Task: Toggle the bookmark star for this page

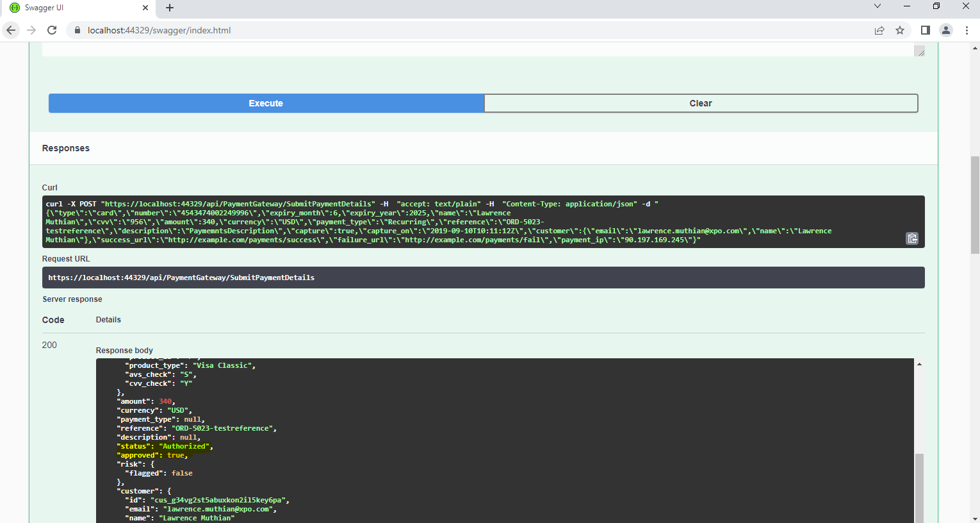Action: coord(900,30)
